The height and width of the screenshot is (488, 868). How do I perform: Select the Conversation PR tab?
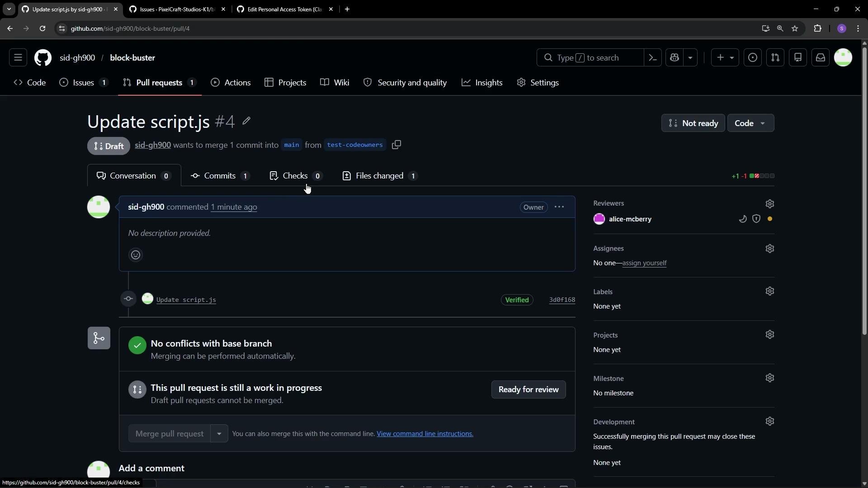[x=134, y=176]
